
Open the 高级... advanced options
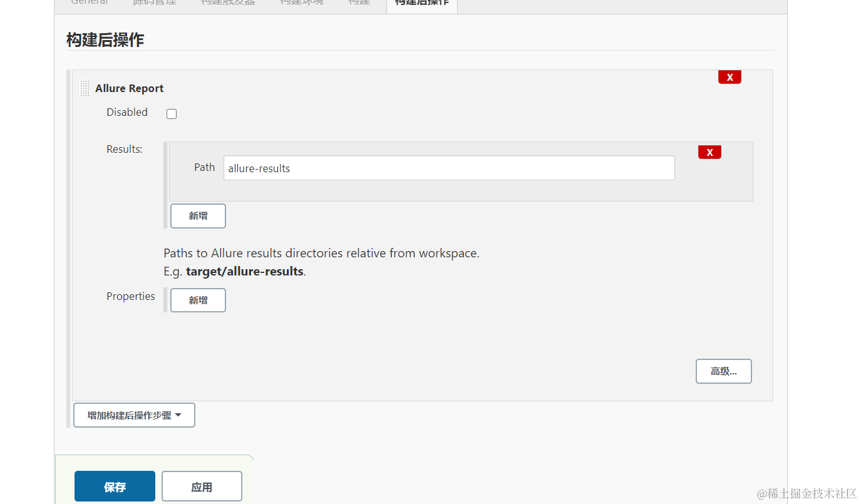(724, 371)
